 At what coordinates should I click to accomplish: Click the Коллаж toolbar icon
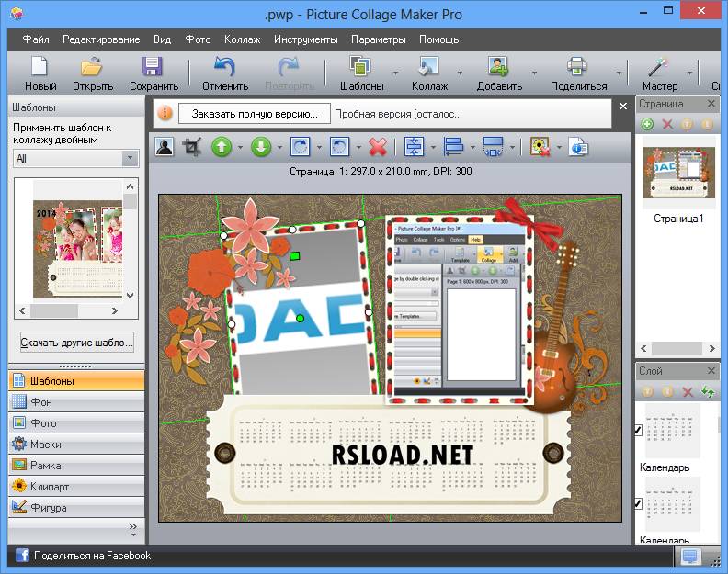428,66
